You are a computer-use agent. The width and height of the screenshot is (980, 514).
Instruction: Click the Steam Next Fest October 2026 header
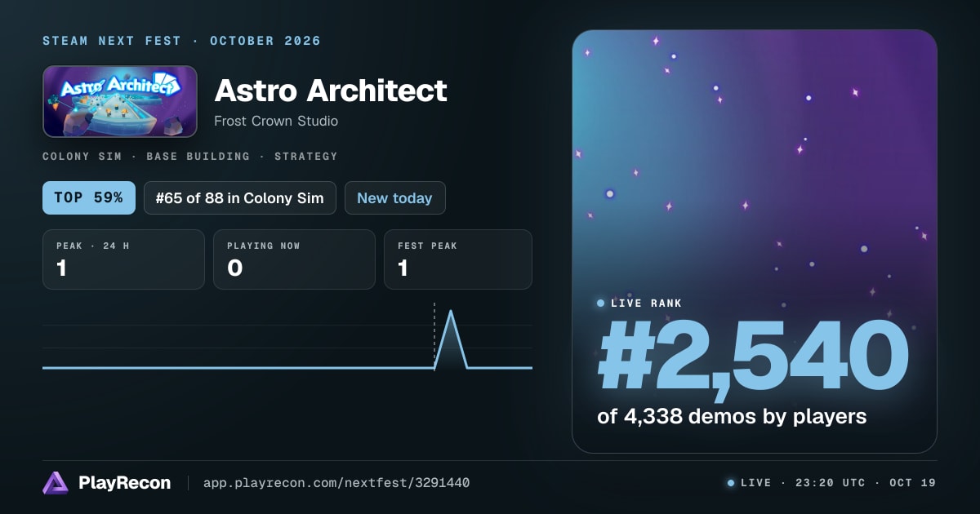pyautogui.click(x=181, y=41)
